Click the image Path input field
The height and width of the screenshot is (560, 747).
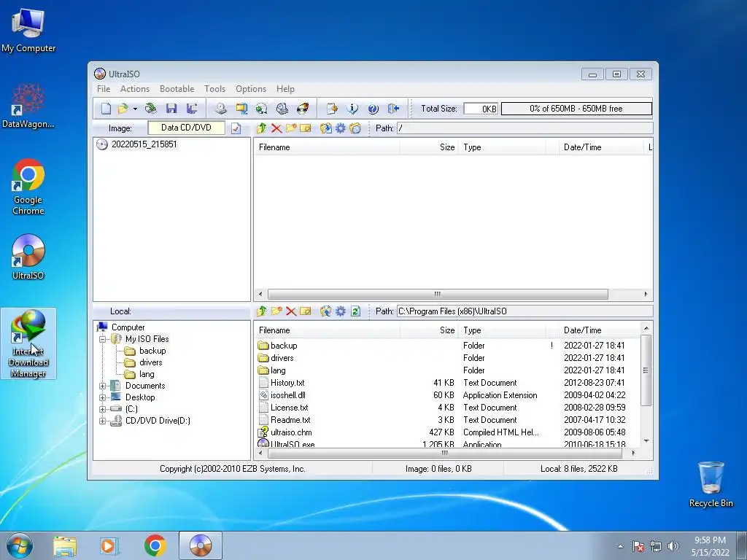coord(525,128)
